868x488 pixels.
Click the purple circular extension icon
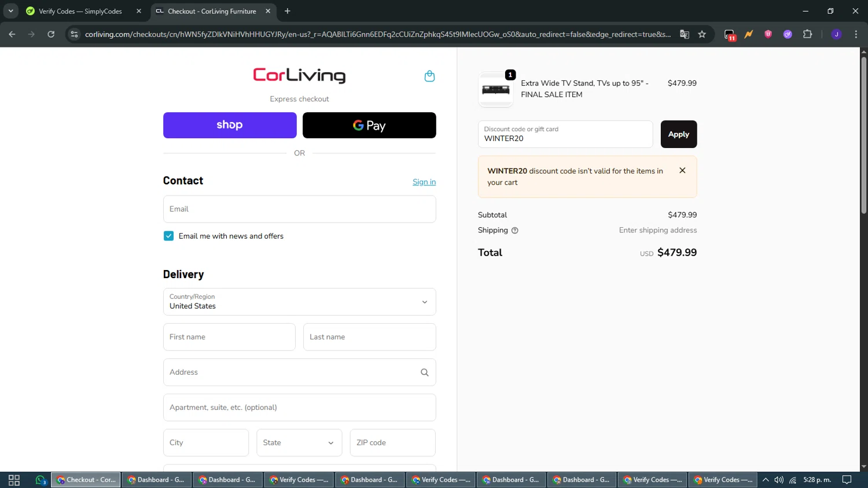click(788, 34)
